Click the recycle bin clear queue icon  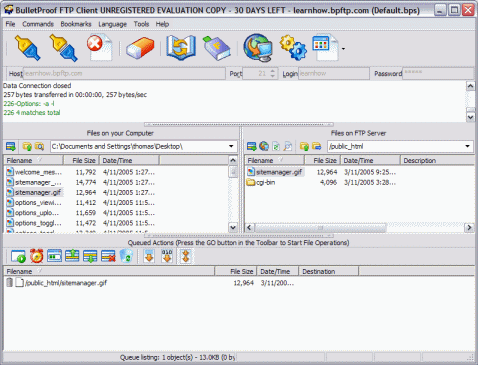[126, 256]
